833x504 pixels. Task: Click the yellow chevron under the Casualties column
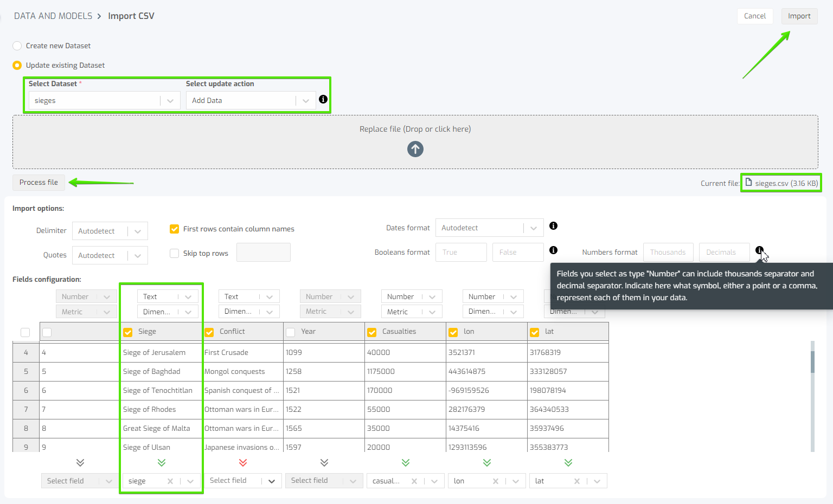tap(405, 463)
